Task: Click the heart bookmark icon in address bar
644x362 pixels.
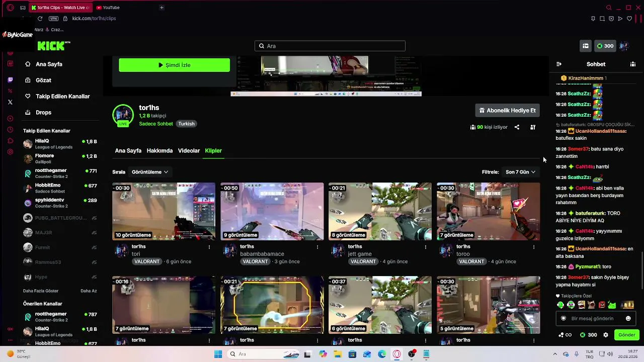Action: coord(629,19)
